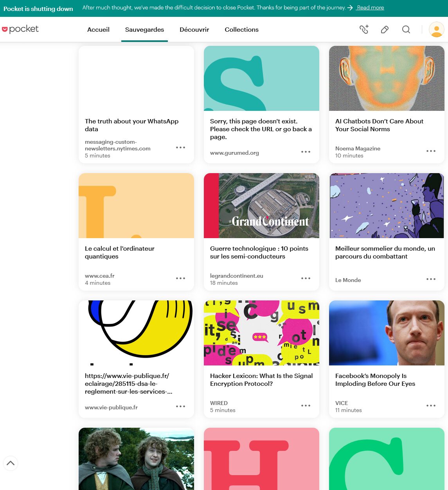The height and width of the screenshot is (490, 448).
Task: Click the green C letter thumbnail
Action: [x=387, y=459]
